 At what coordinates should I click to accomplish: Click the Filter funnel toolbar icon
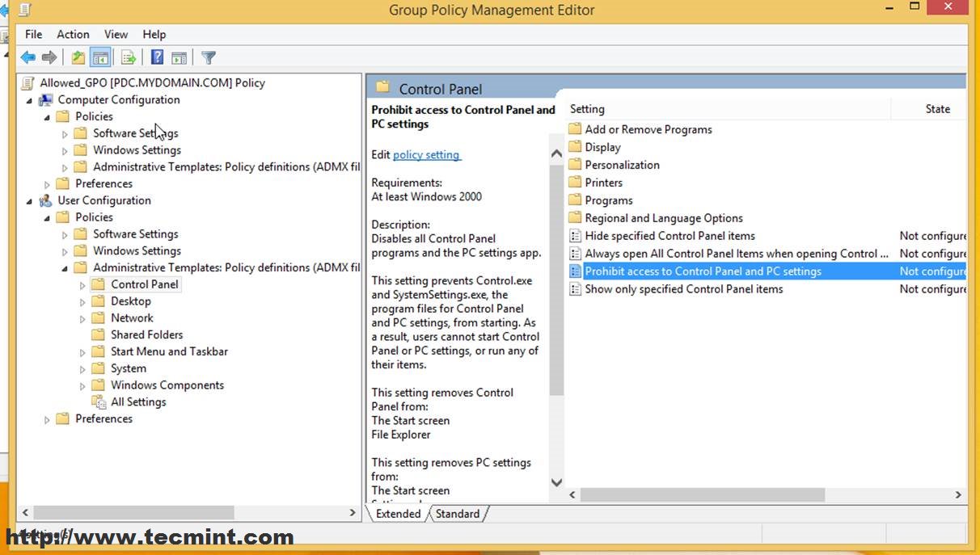pyautogui.click(x=209, y=57)
